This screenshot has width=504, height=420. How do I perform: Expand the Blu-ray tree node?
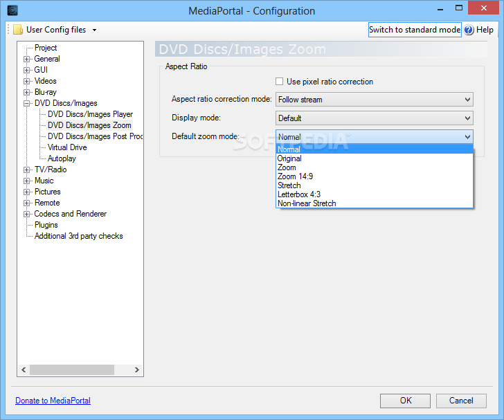click(x=27, y=92)
